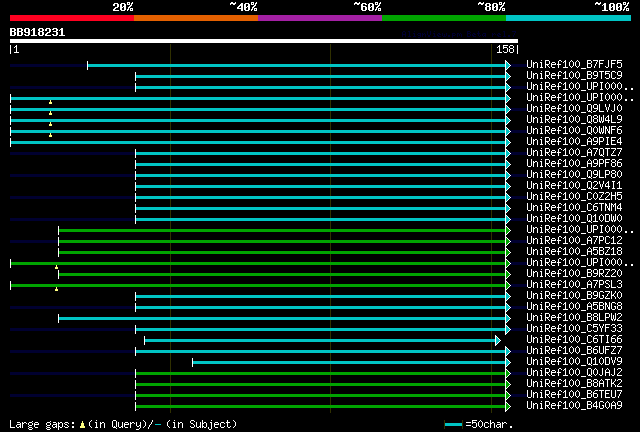Open hit UniRef100_Q9LP80
640x432 pixels.
[x=574, y=175]
